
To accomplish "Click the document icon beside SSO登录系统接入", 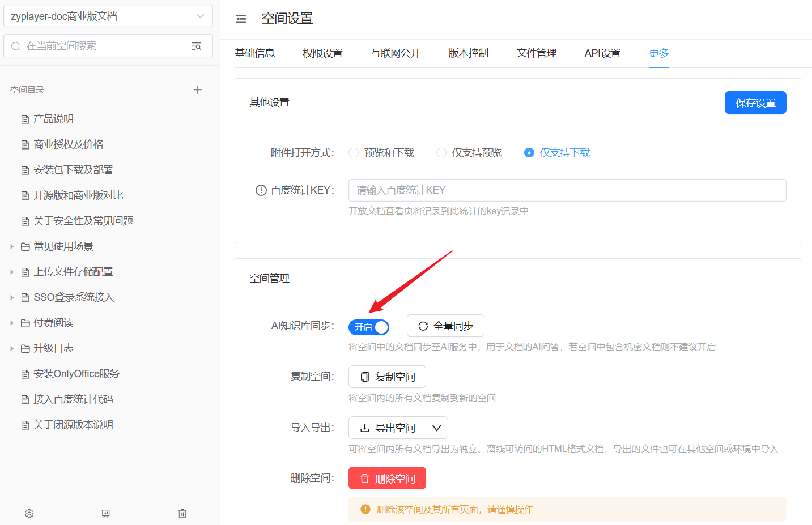I will [x=25, y=297].
